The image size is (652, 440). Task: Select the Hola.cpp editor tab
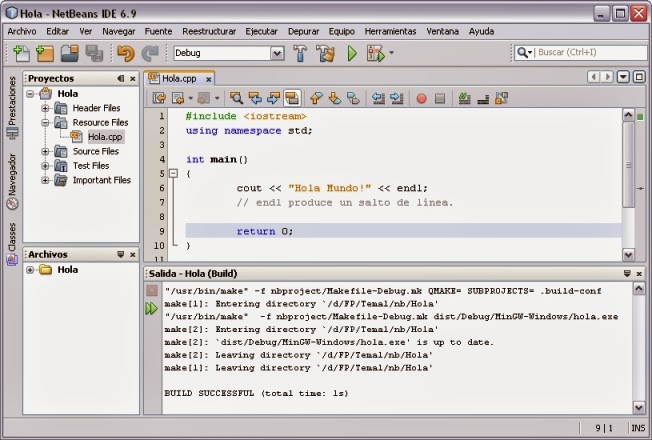click(x=179, y=79)
